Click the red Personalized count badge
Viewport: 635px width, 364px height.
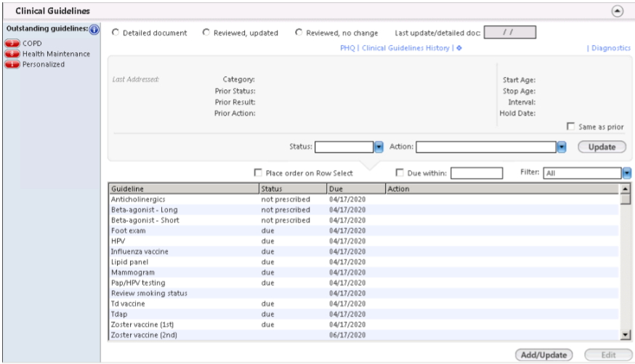12,65
